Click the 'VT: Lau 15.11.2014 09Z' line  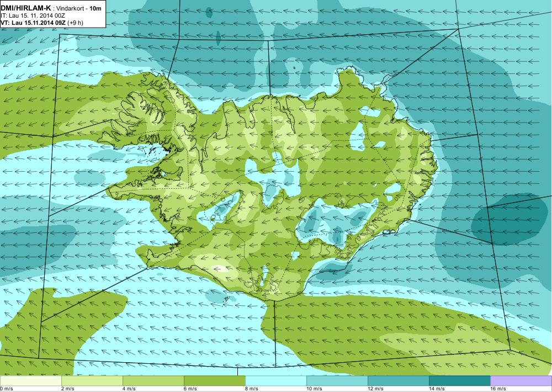click(x=33, y=23)
